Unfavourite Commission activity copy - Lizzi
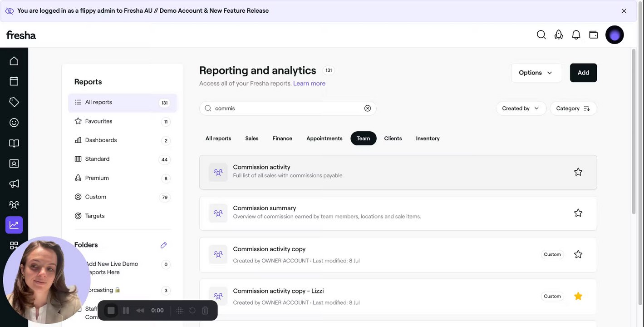This screenshot has width=644, height=327. click(578, 296)
